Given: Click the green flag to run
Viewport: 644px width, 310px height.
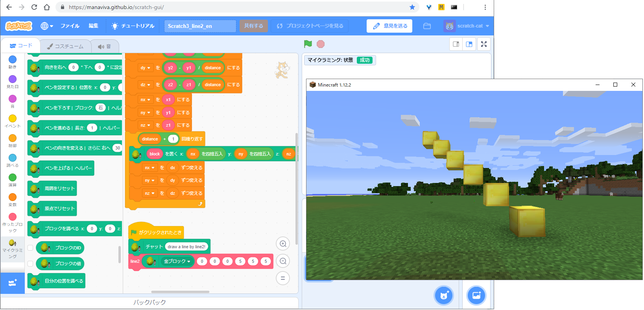Looking at the screenshot, I should click(308, 44).
